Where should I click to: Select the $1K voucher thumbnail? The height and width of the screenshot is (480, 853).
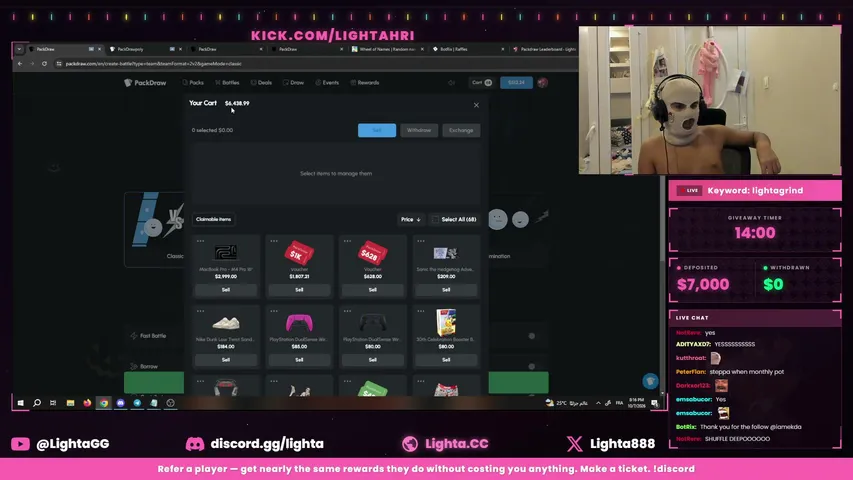point(299,253)
